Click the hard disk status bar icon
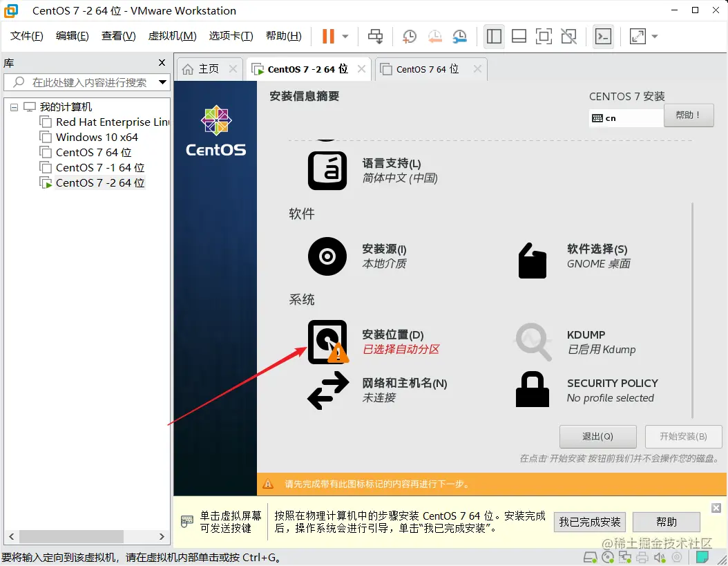 (x=590, y=557)
